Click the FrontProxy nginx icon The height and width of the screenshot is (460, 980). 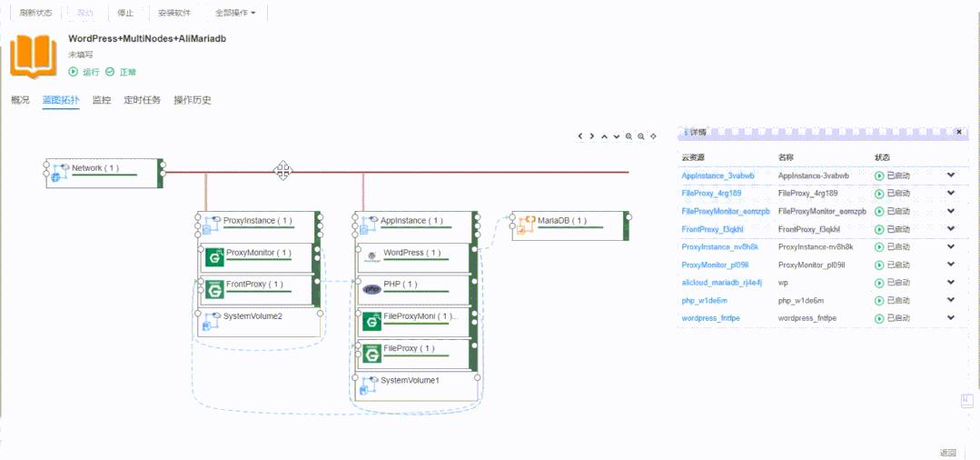(x=214, y=289)
